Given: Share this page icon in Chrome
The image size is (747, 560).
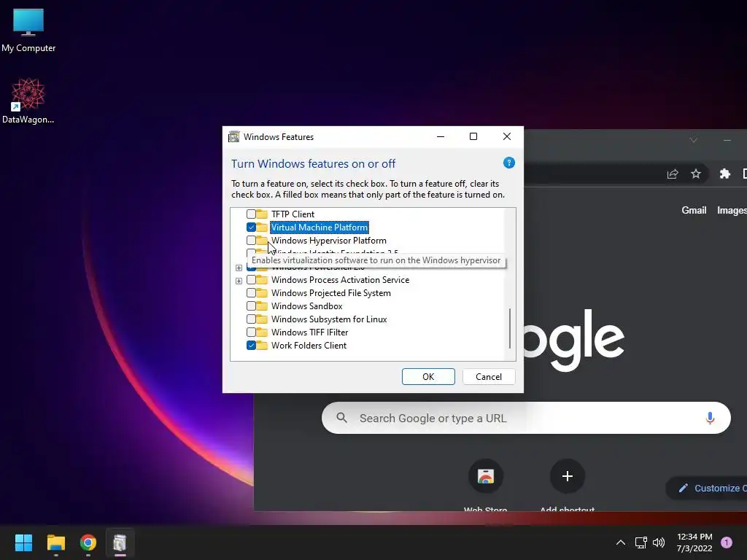Looking at the screenshot, I should coord(672,174).
